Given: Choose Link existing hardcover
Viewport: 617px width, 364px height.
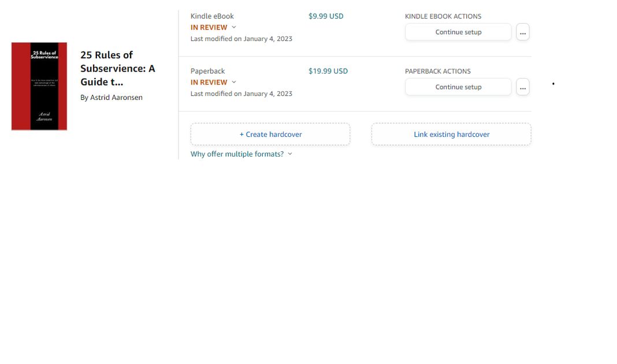Looking at the screenshot, I should coord(451,135).
